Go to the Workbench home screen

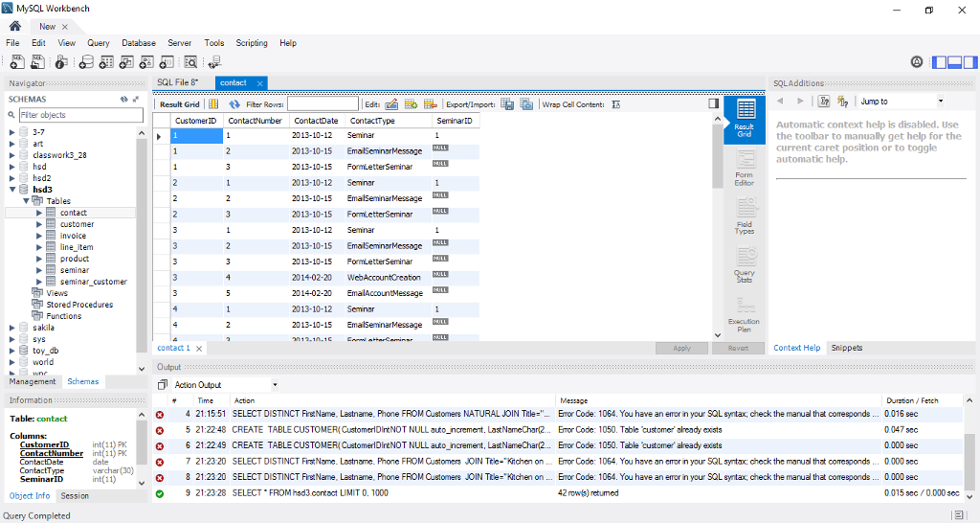pos(15,26)
